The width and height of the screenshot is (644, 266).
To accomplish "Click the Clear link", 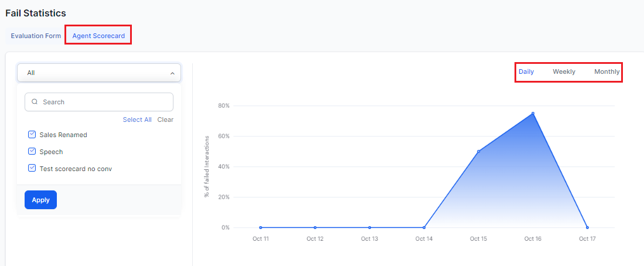I will tap(165, 120).
